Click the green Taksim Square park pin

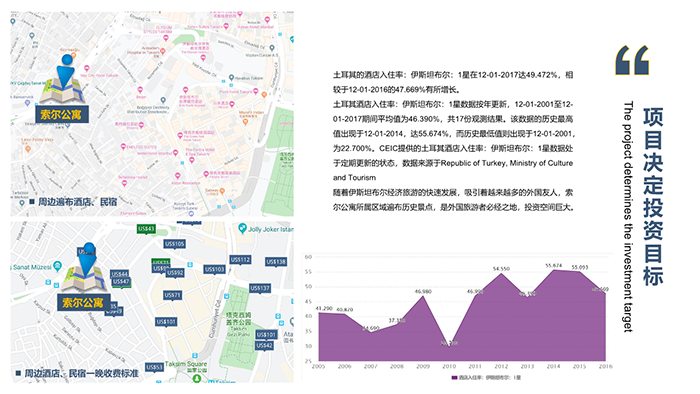click(x=196, y=378)
